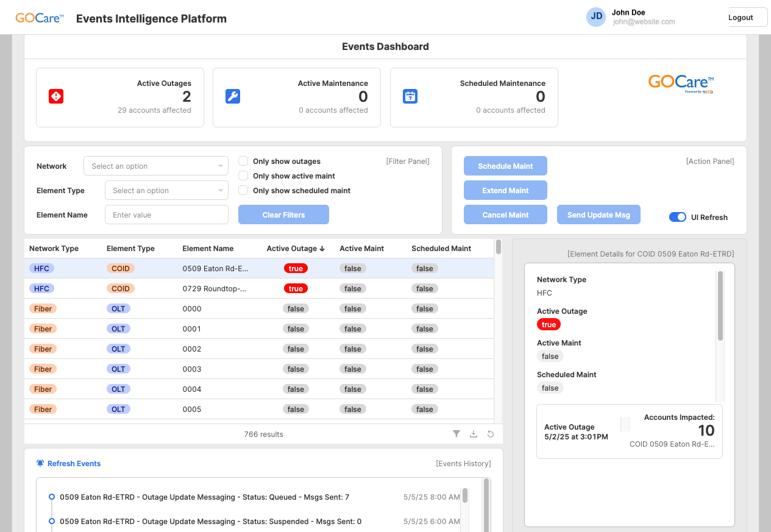Viewport: 771px width, 532px height.
Task: Click the Refresh Events link
Action: pos(74,464)
